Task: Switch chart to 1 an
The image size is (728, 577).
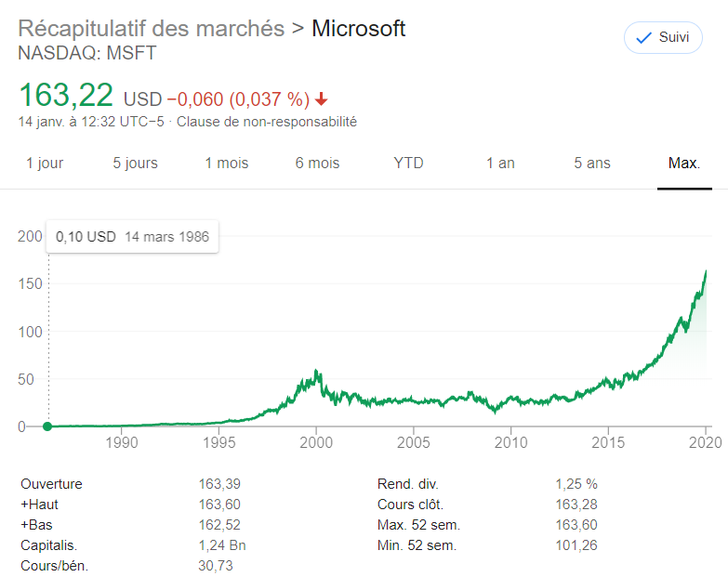Action: (x=500, y=164)
